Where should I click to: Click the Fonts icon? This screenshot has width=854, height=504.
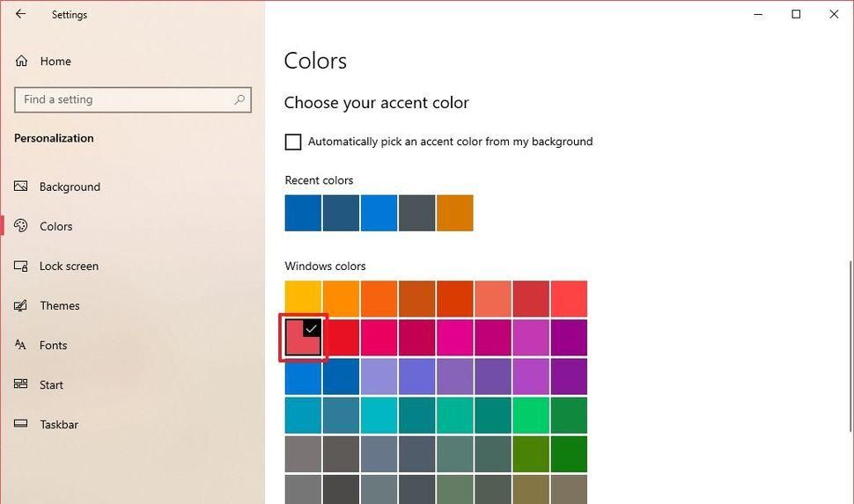click(x=21, y=345)
